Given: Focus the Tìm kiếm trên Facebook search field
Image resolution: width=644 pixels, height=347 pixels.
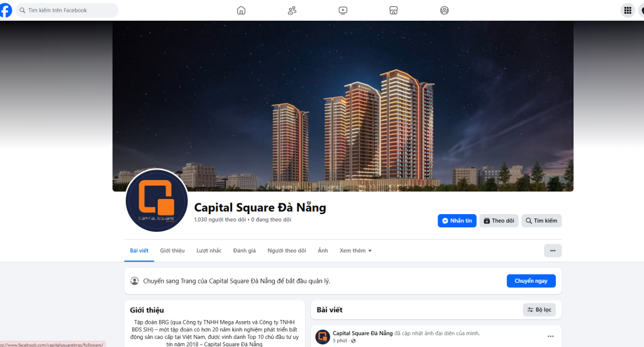Looking at the screenshot, I should [x=67, y=10].
